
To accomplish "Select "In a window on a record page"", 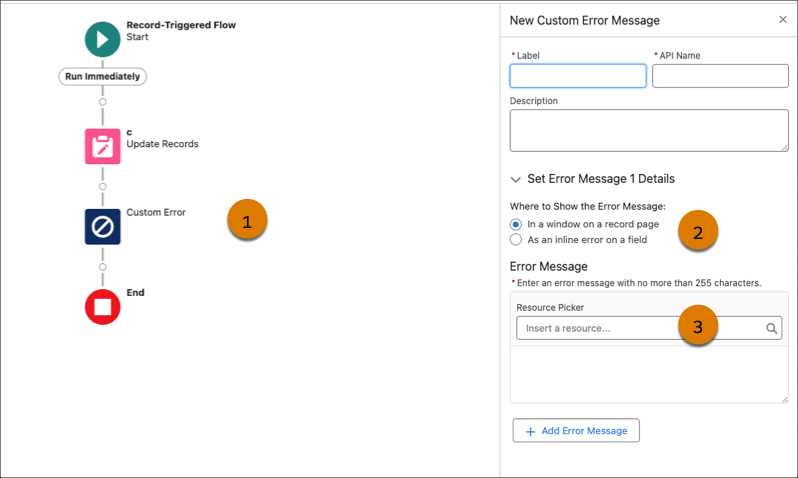I will pyautogui.click(x=516, y=224).
